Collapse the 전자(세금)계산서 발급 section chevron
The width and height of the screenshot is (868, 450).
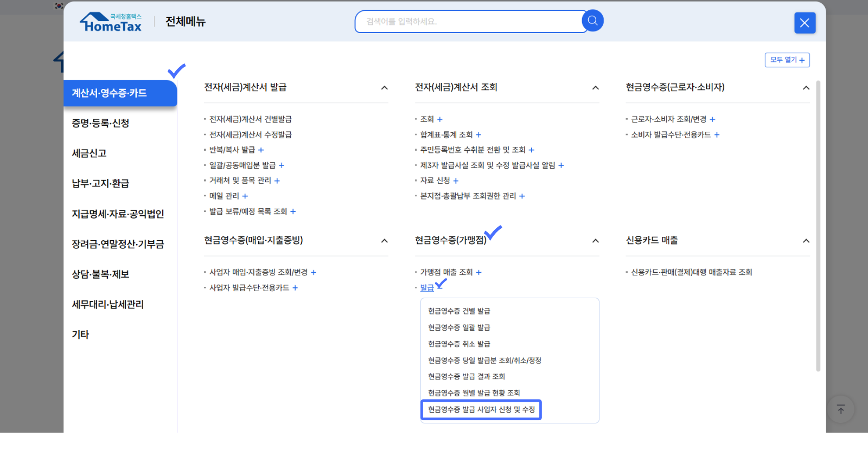click(385, 88)
